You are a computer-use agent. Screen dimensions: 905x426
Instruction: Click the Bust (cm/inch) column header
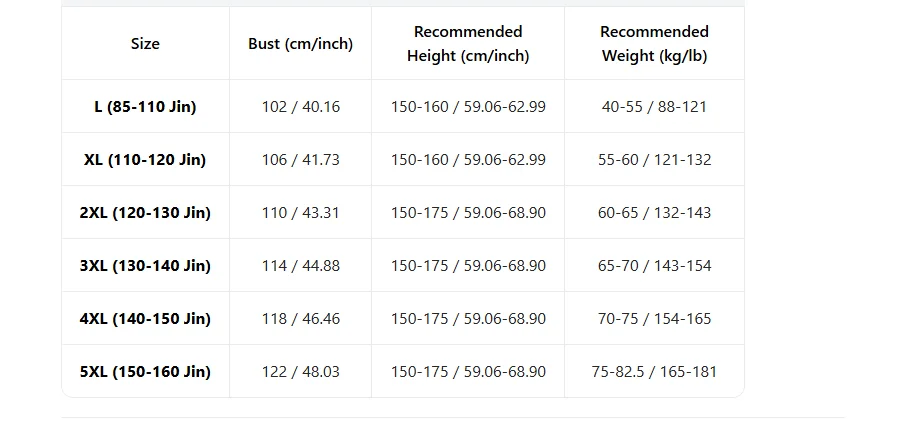[300, 43]
